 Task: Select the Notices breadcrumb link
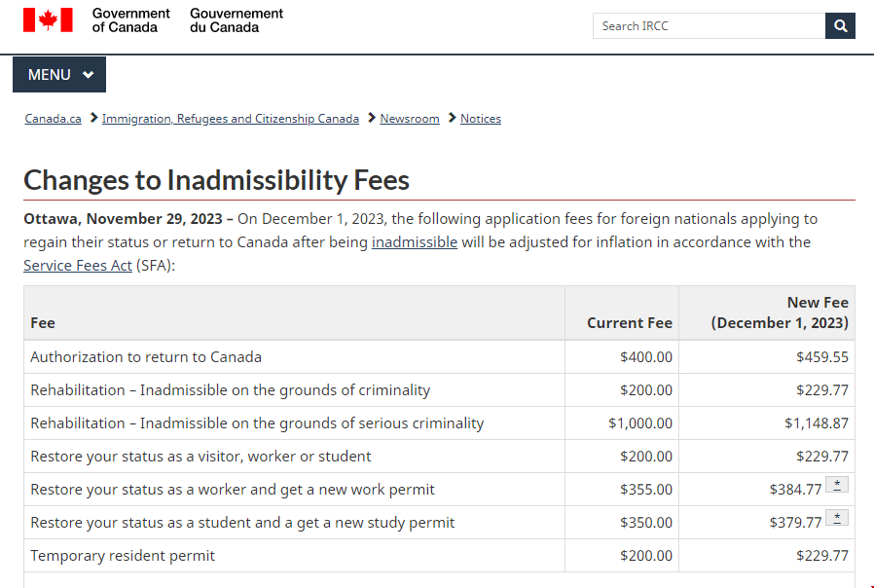click(x=481, y=119)
